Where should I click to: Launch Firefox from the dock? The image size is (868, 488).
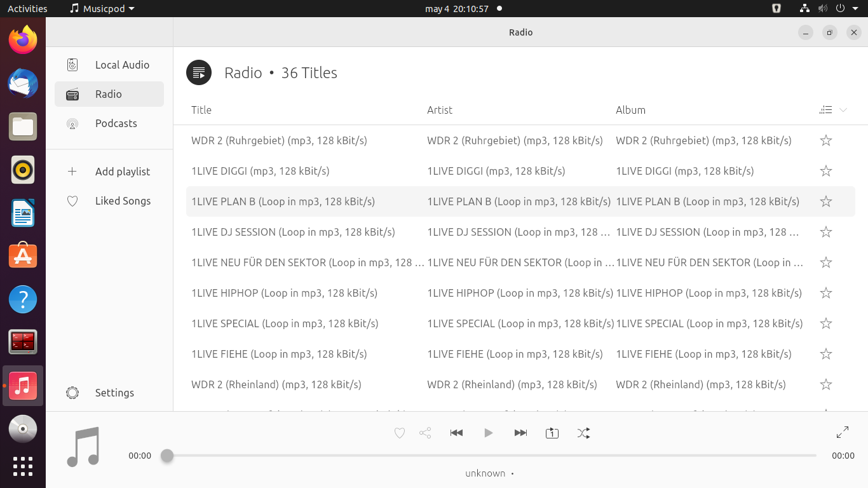point(23,40)
